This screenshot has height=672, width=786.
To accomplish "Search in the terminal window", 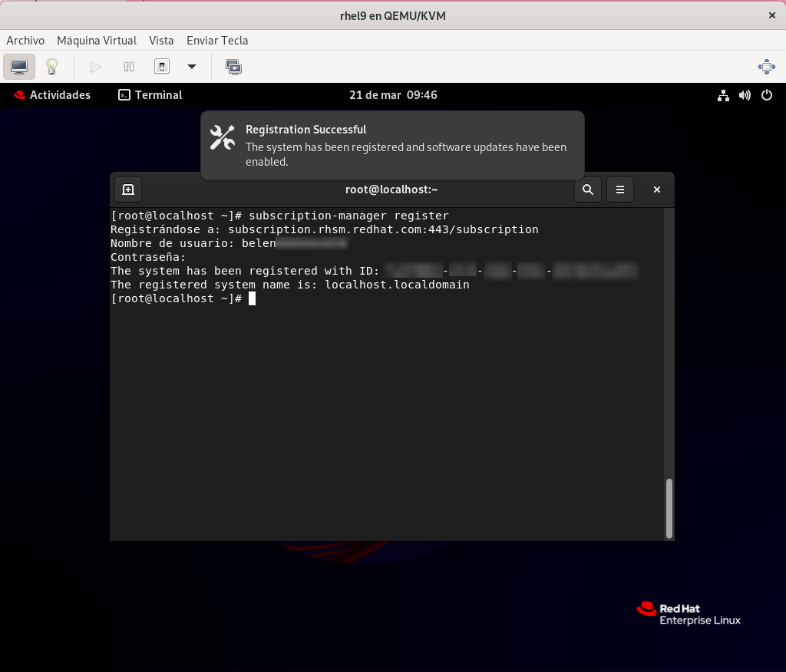I will pos(588,189).
